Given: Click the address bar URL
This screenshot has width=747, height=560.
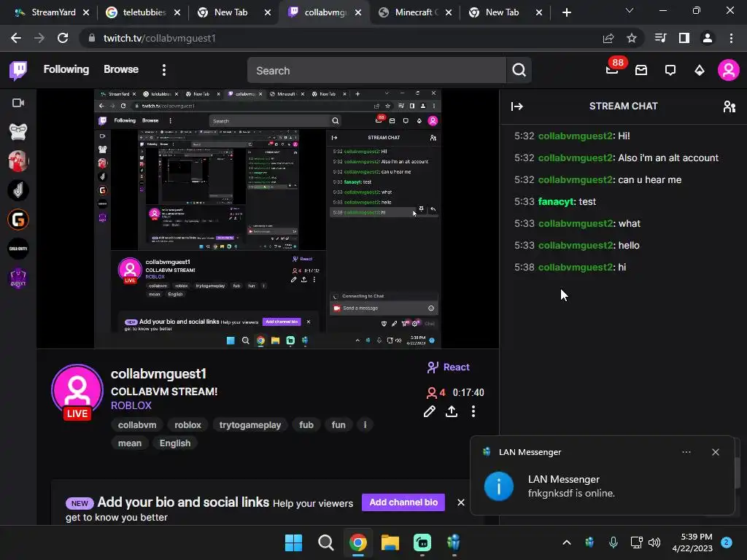Looking at the screenshot, I should tap(159, 38).
